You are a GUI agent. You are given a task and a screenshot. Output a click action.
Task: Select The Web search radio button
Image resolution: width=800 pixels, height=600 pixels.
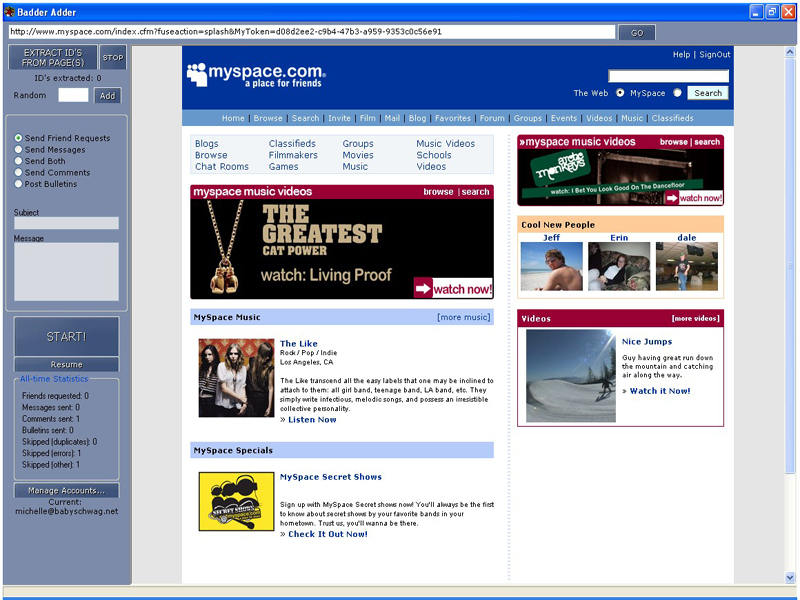point(620,93)
